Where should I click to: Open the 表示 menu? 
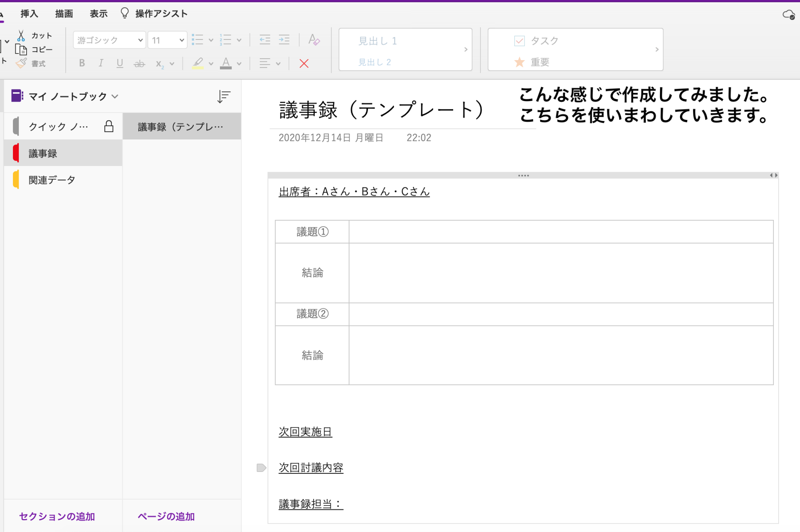98,13
